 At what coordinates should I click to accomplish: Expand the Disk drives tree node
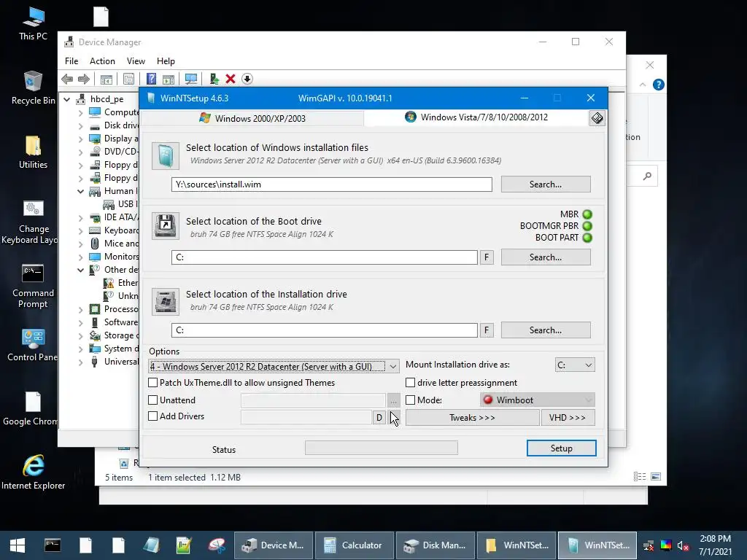[80, 125]
